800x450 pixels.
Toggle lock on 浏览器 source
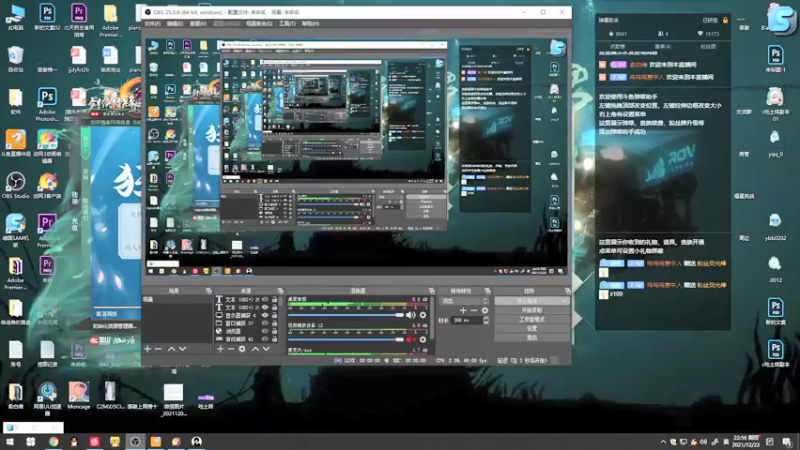pos(274,331)
